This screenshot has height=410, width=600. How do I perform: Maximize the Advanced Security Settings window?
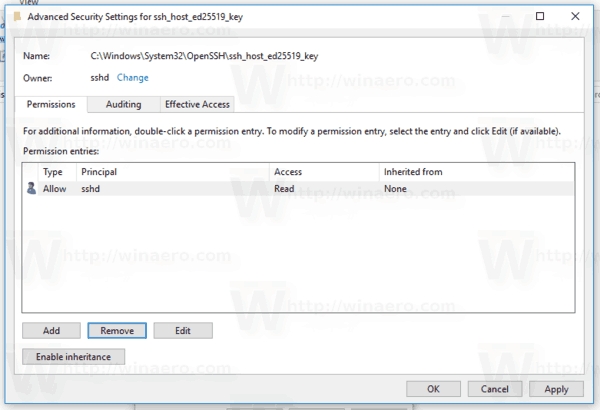tap(541, 17)
